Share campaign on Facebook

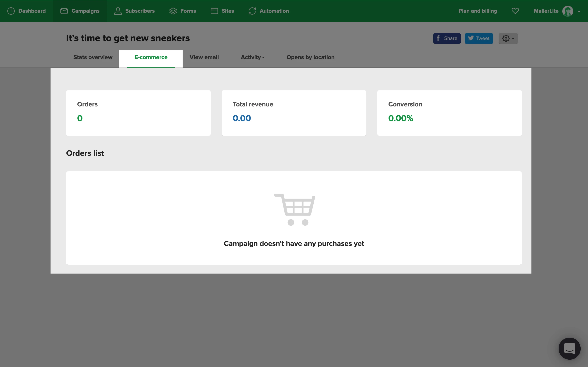point(447,38)
